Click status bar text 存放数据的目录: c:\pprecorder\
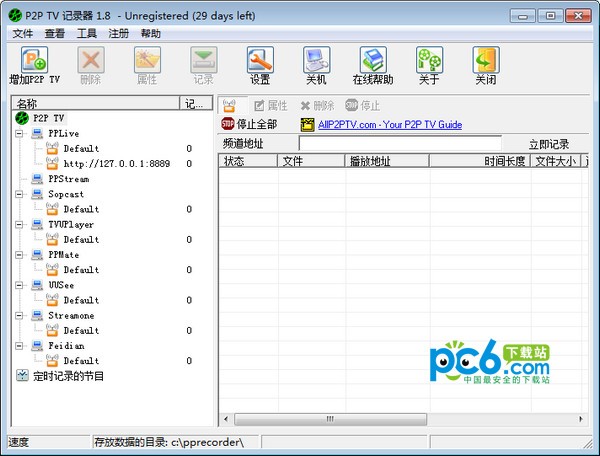Viewport: 600px width, 456px height. tap(169, 442)
